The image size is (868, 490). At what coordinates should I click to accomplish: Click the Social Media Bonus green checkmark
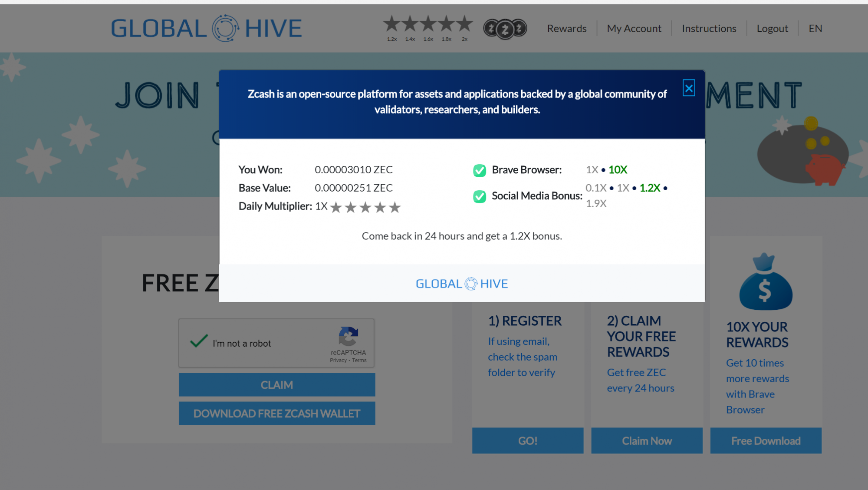[x=480, y=197]
